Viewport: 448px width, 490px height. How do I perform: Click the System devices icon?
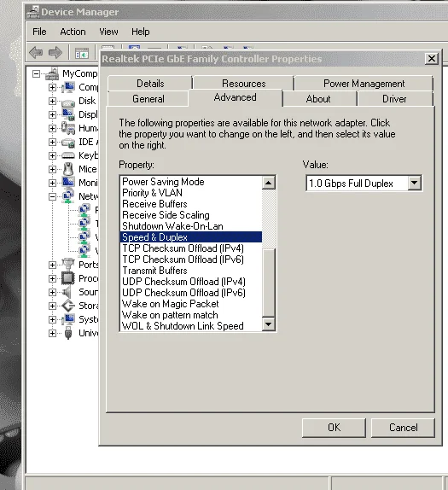coord(68,319)
